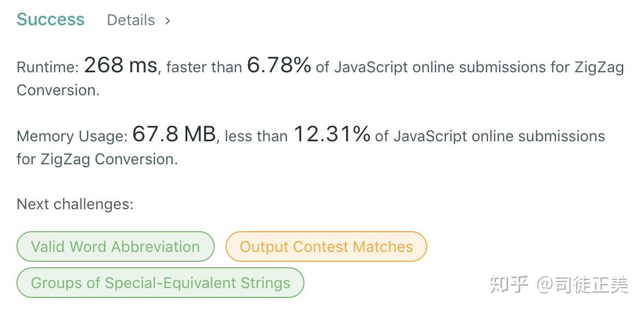Viewport: 644px width, 310px height.
Task: Click the green Success status heading
Action: pyautogui.click(x=50, y=19)
